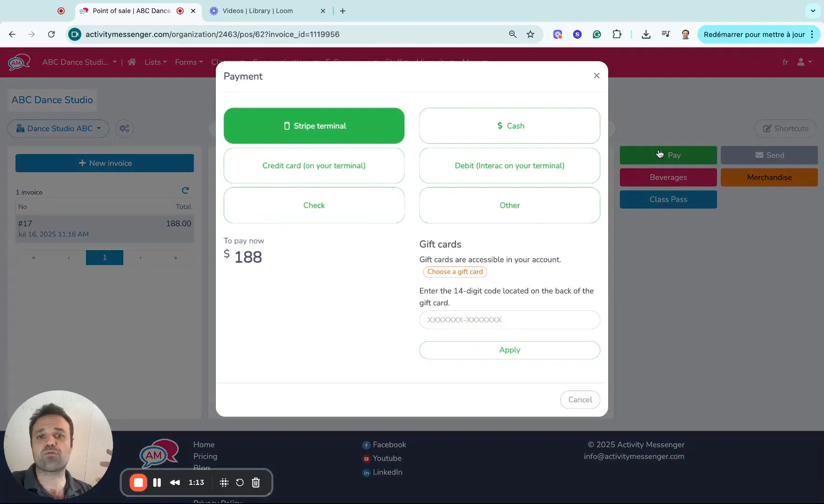Apply the gift card code
The width and height of the screenshot is (824, 504).
tap(510, 350)
